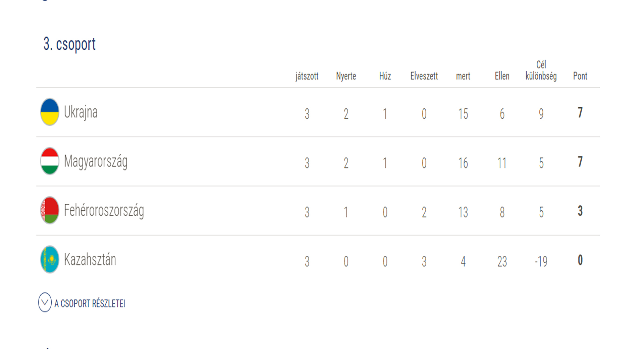This screenshot has width=644, height=349.
Task: Click the Ukraine flag icon
Action: tap(50, 112)
